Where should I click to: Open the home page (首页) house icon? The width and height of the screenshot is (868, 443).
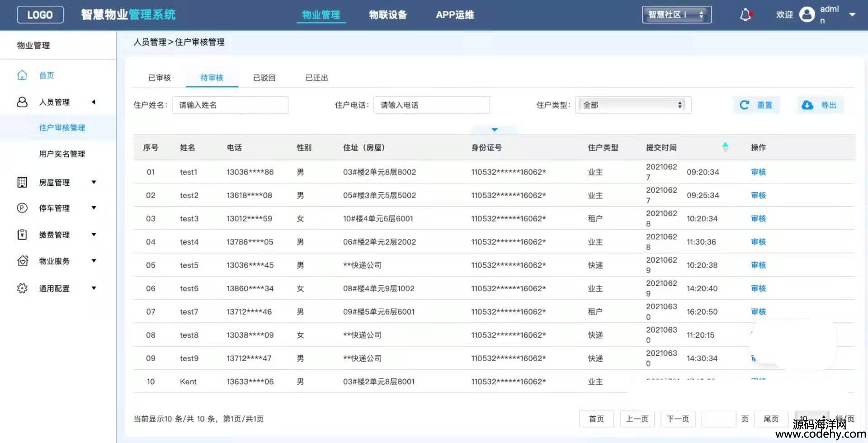click(x=22, y=75)
